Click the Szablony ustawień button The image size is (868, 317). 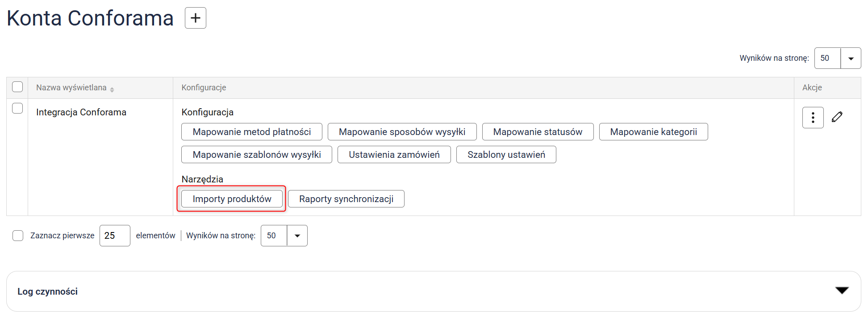tap(506, 155)
